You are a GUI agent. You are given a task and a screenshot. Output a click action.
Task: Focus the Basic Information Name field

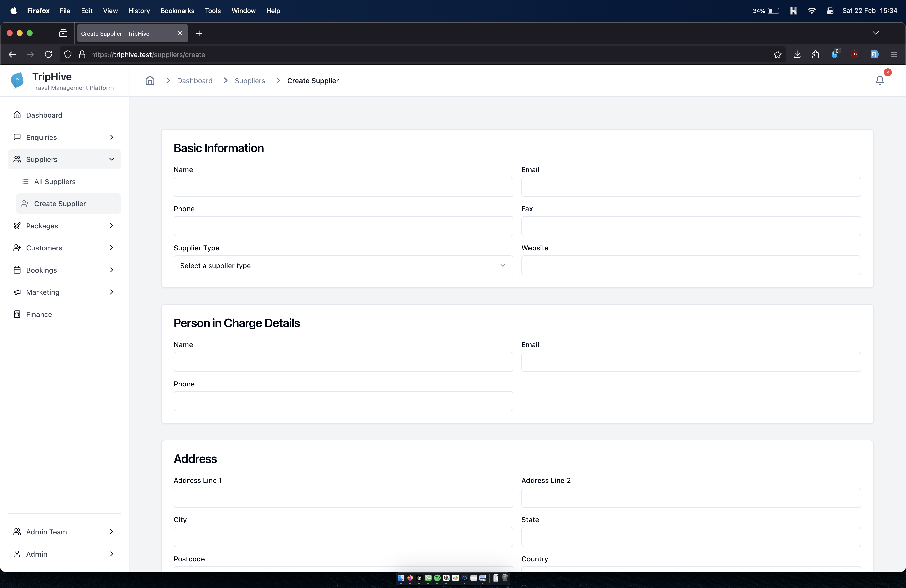click(x=343, y=187)
